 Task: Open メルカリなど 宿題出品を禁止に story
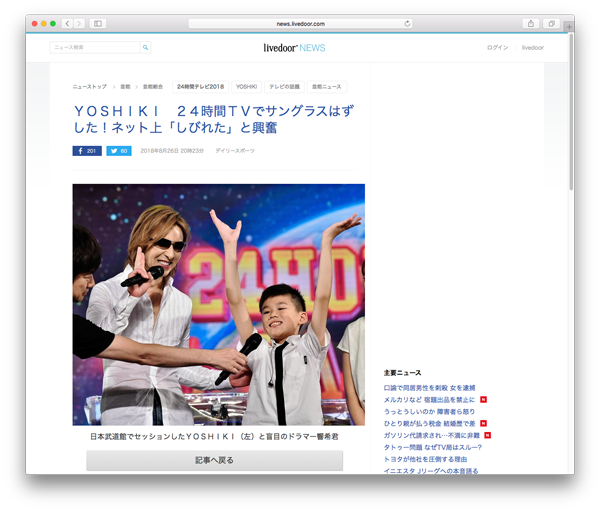click(x=429, y=400)
